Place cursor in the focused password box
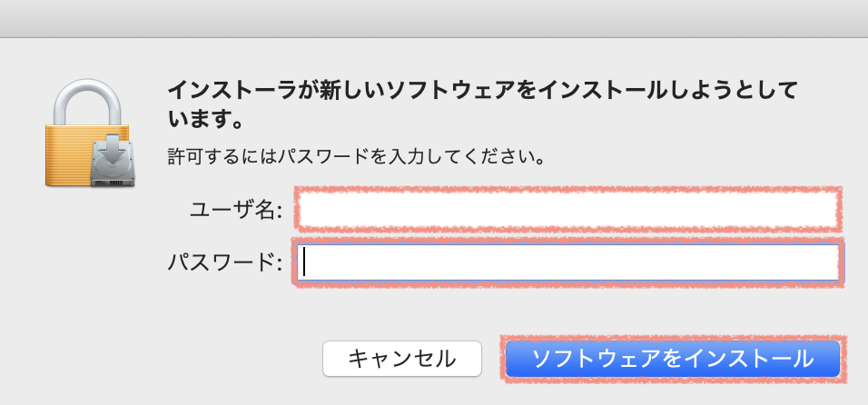This screenshot has width=868, height=405. (567, 262)
